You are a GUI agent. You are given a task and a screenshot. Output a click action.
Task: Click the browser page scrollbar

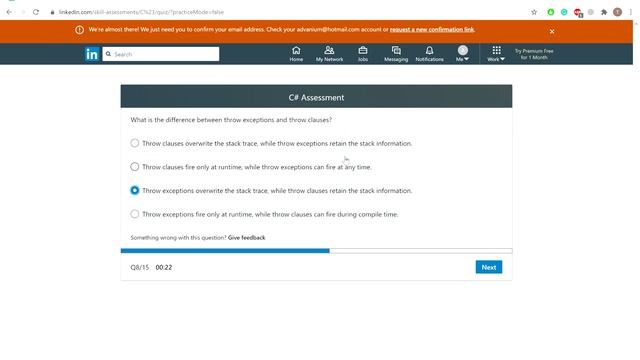pyautogui.click(x=636, y=190)
